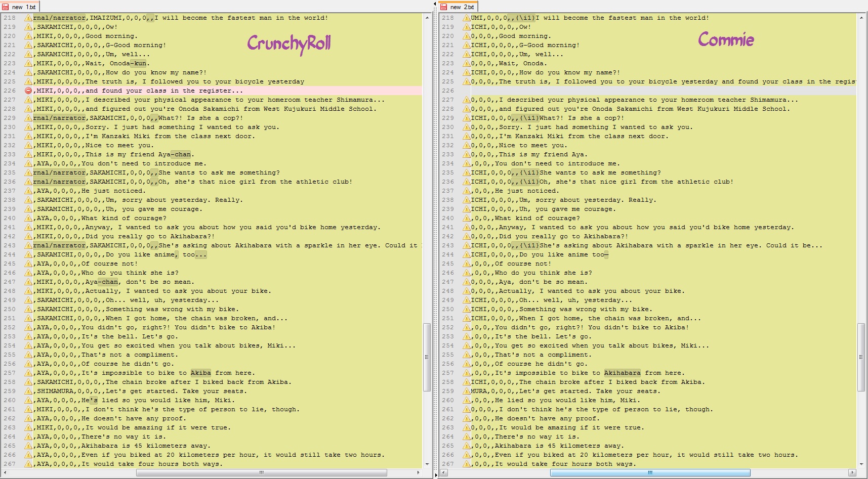This screenshot has width=868, height=479.
Task: Click left arrow of new 2.txt horizontal scrollbar
Action: tap(444, 473)
